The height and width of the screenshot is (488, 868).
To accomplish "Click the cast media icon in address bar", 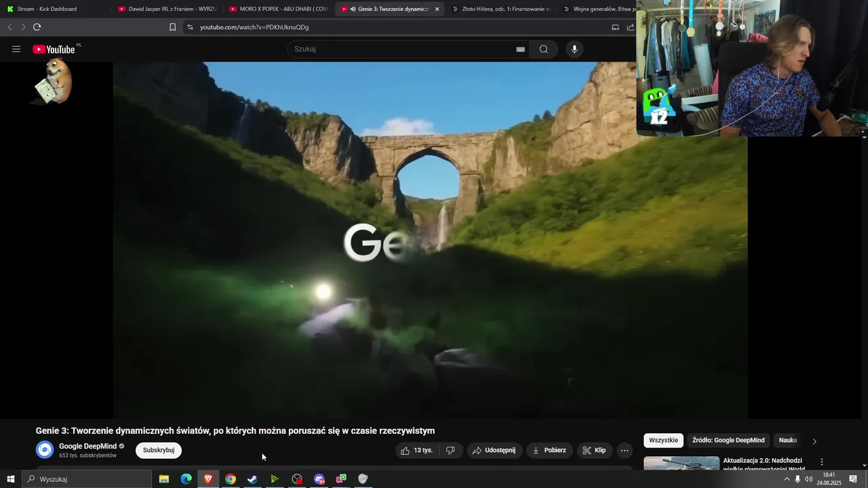I will tap(615, 27).
